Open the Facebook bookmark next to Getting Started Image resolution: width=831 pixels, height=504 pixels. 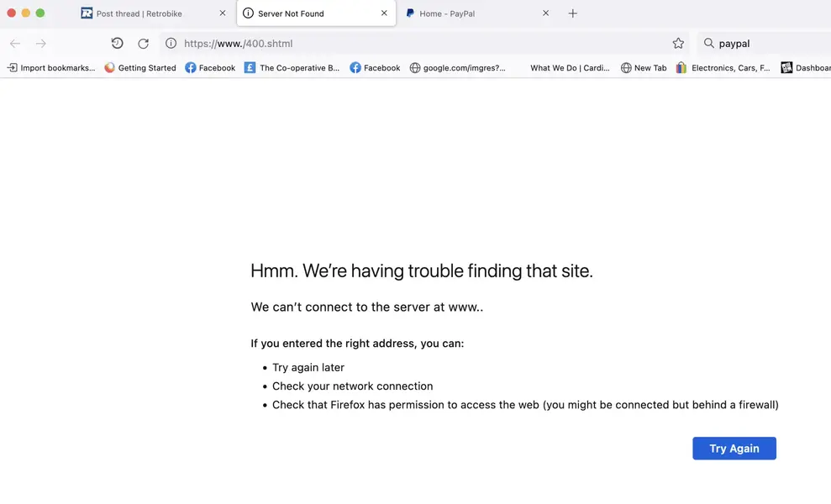click(x=210, y=68)
